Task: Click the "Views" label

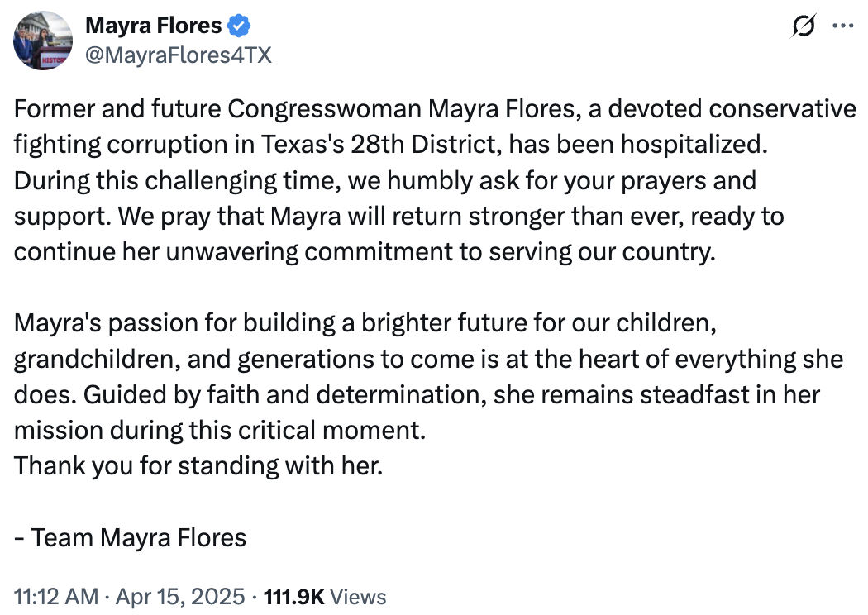Action: coord(358,597)
